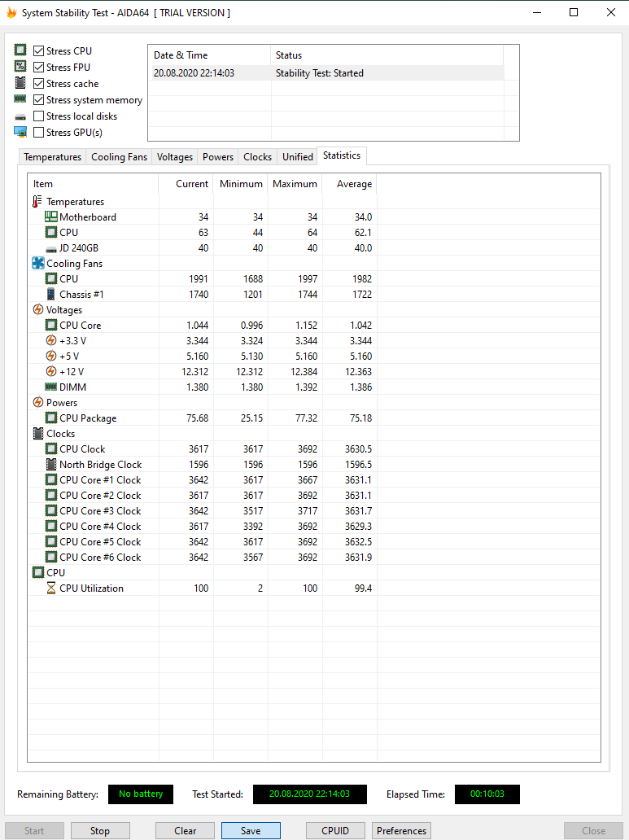Click the Test Started timestamp display

tap(310, 794)
